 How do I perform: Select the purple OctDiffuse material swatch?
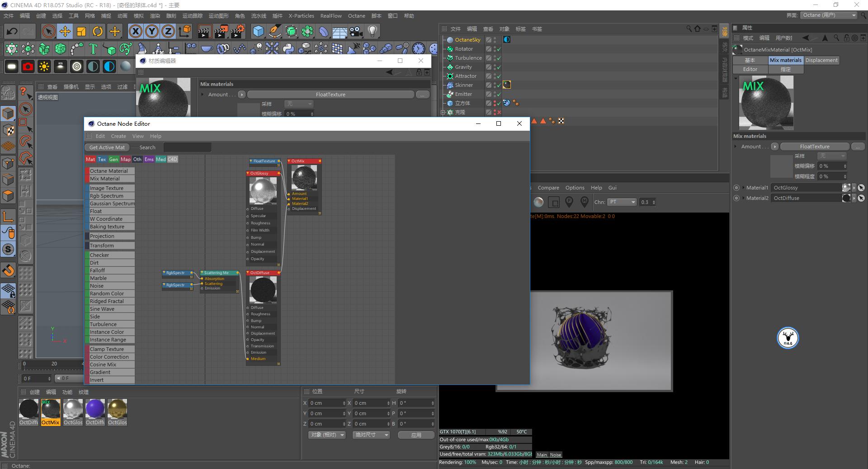pyautogui.click(x=95, y=409)
